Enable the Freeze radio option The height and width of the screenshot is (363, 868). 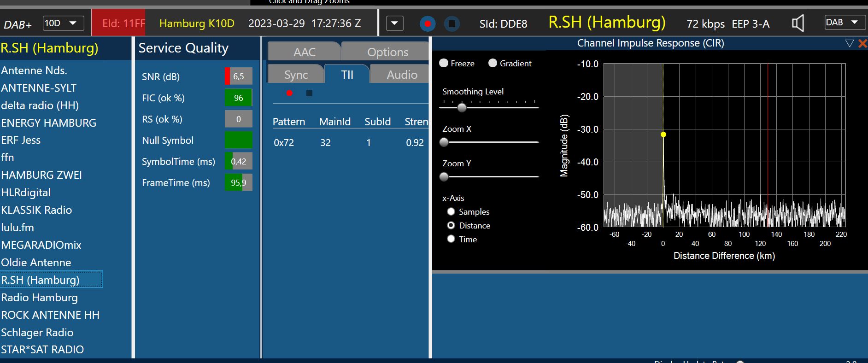click(x=444, y=63)
